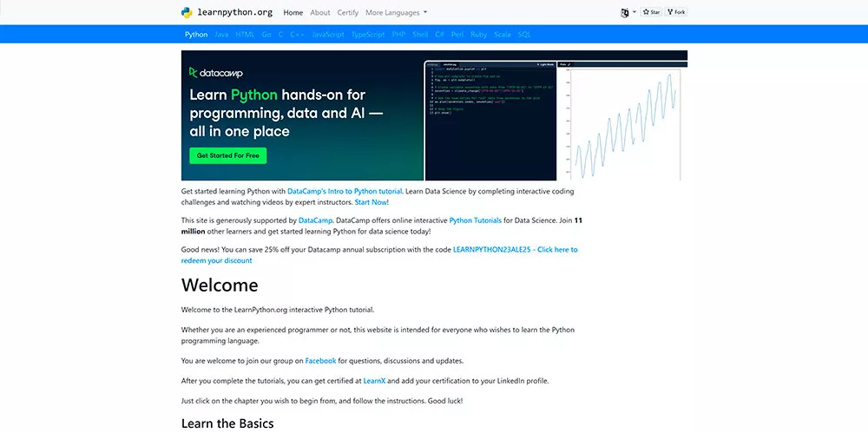Switch to the Ruby tutorial tab
868x433 pixels.
tap(479, 35)
